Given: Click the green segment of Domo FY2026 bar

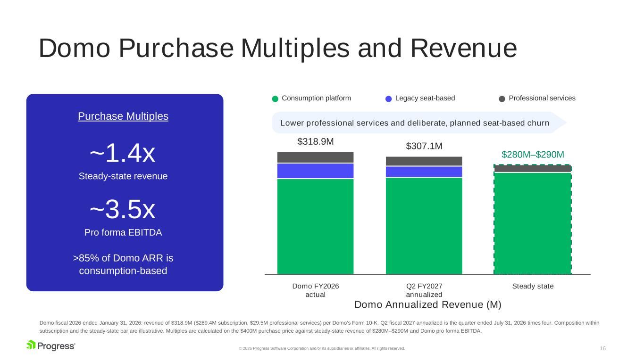Looking at the screenshot, I should tap(316, 226).
